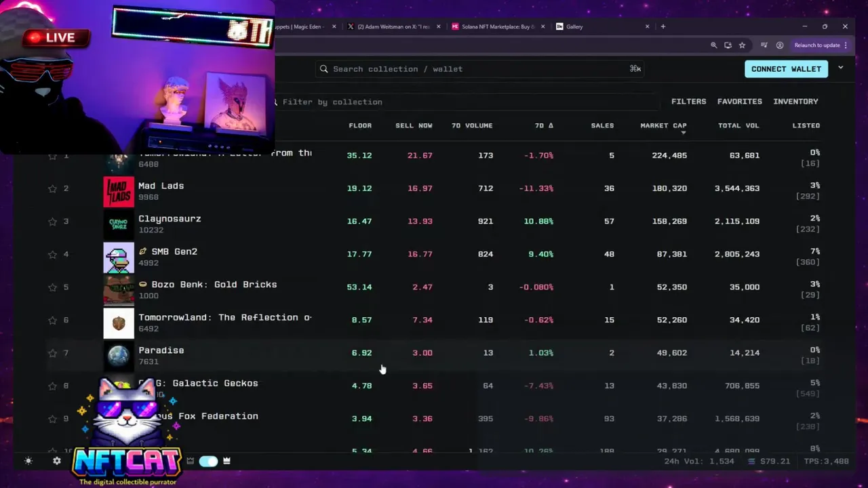Click the filled crown icon right of the toggle
The image size is (868, 488).
(226, 461)
